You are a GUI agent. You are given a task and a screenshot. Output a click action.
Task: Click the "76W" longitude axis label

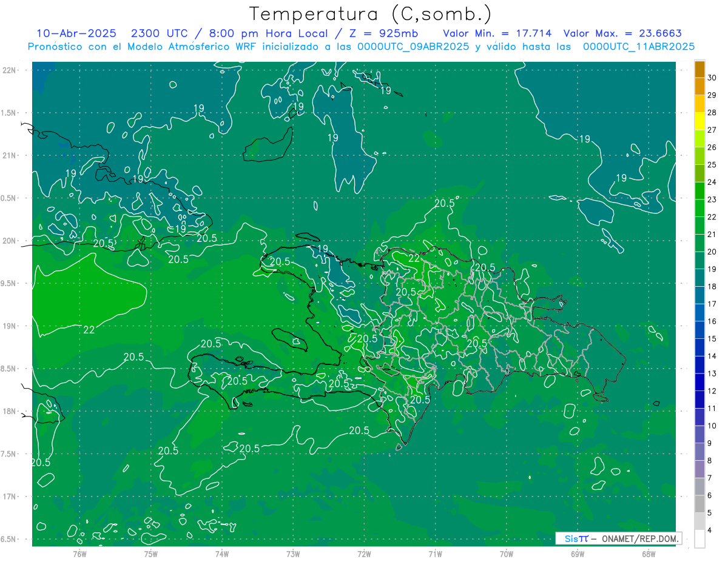point(79,554)
